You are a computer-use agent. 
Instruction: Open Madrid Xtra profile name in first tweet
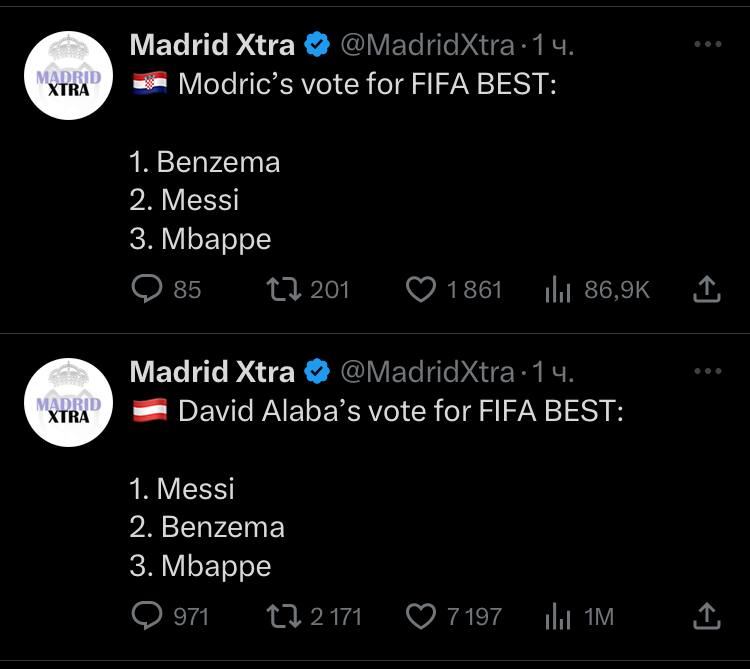pos(213,45)
